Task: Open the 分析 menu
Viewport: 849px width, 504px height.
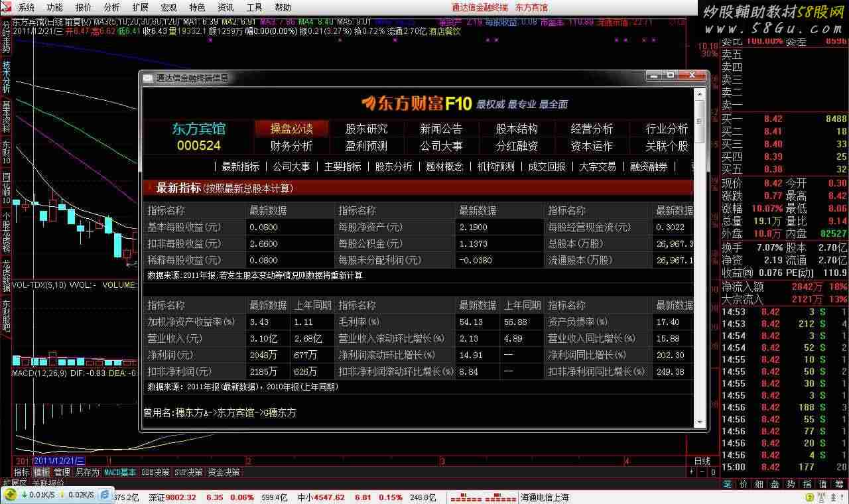Action: pyautogui.click(x=112, y=7)
